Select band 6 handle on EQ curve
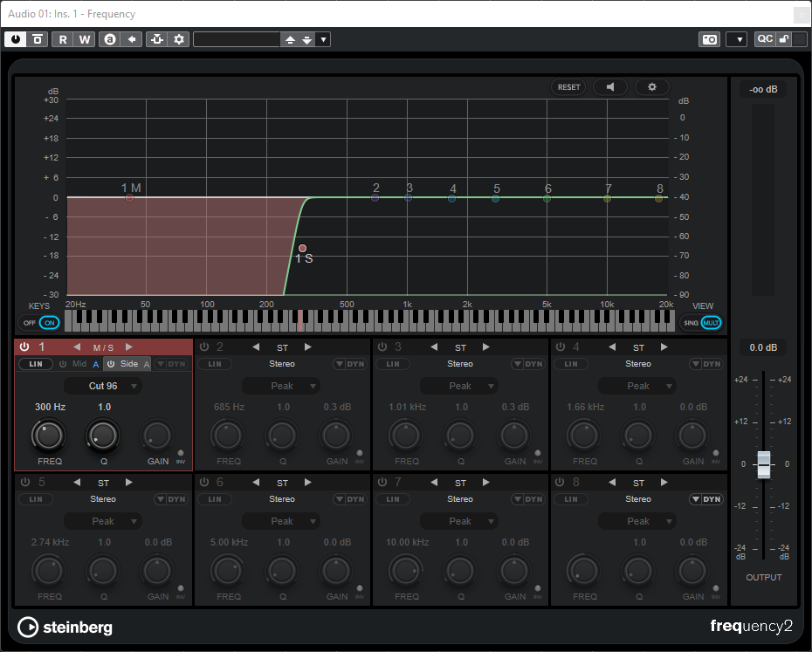 point(547,198)
